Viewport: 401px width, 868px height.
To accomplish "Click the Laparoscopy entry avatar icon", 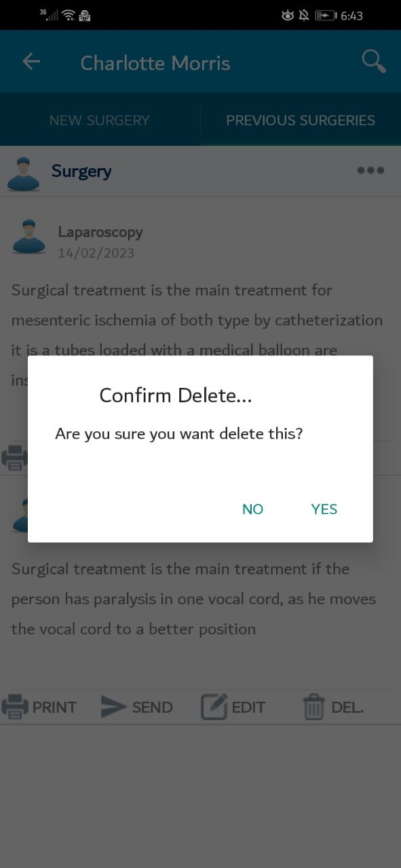I will coord(28,237).
